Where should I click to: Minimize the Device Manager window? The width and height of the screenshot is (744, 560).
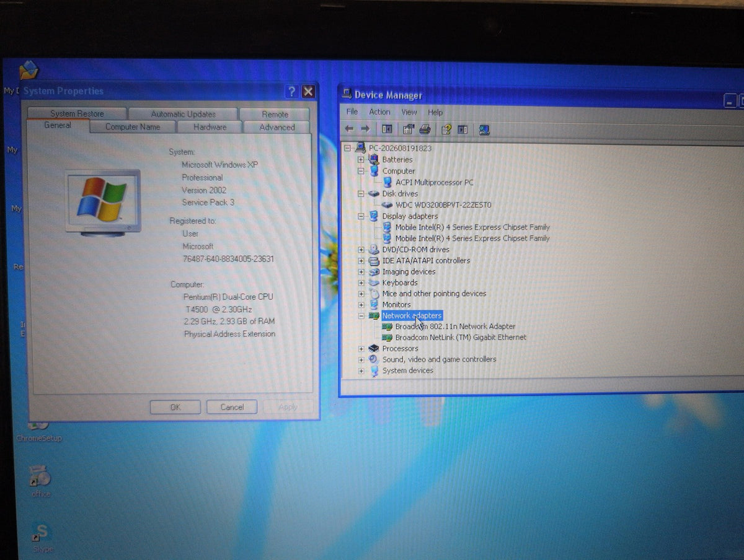[730, 101]
